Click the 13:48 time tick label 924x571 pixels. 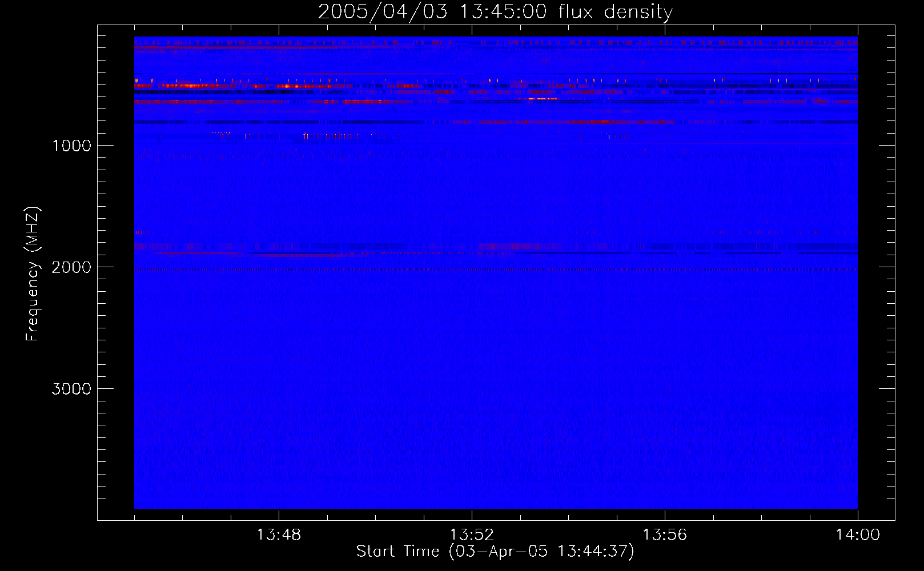(279, 535)
